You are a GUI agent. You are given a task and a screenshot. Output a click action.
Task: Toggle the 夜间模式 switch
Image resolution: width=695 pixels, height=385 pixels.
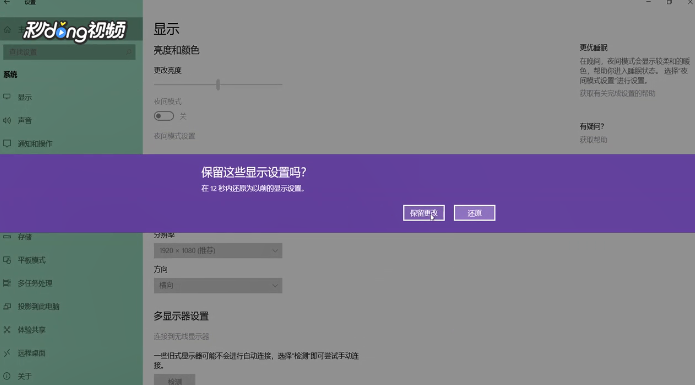[164, 116]
